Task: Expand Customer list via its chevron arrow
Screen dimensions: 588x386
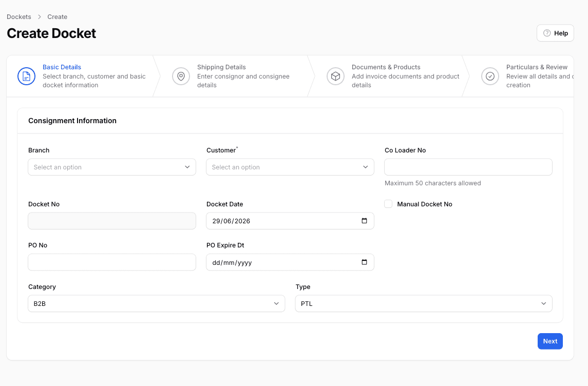Action: (365, 167)
